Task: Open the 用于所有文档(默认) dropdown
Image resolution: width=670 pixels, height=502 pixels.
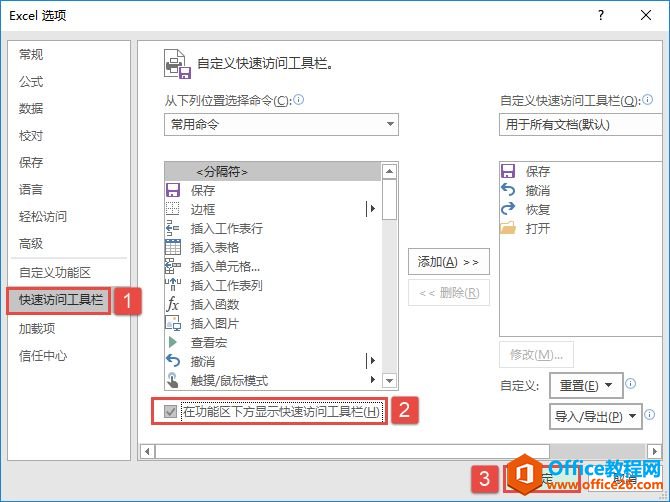Action: (x=580, y=124)
